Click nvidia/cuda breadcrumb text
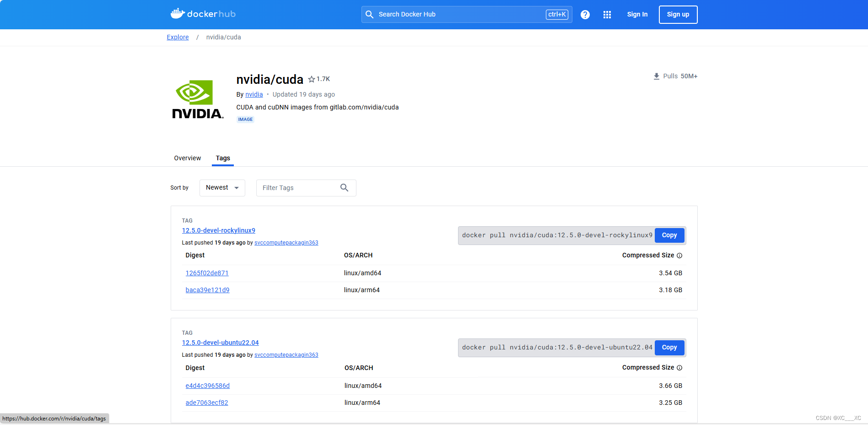This screenshot has height=425, width=868. tap(223, 37)
